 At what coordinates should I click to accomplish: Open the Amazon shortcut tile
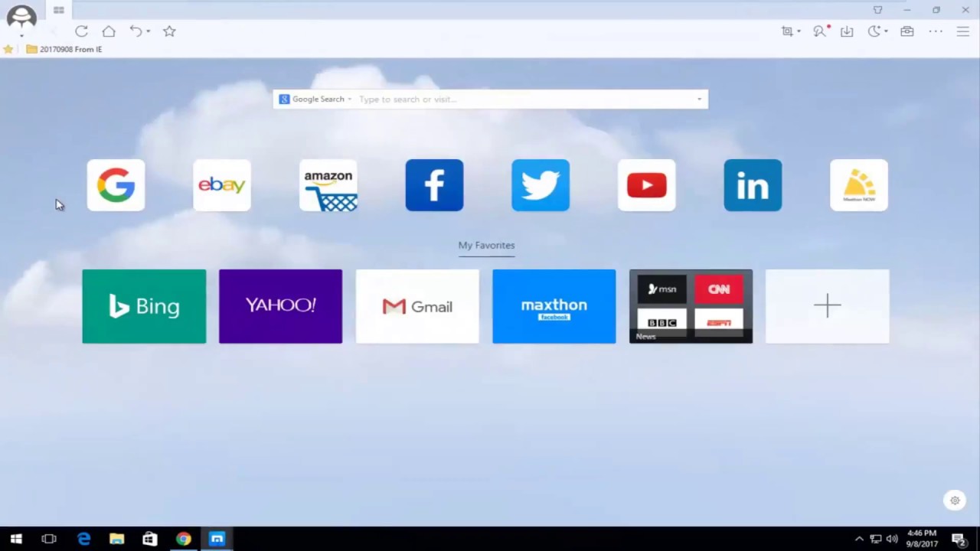coord(328,185)
